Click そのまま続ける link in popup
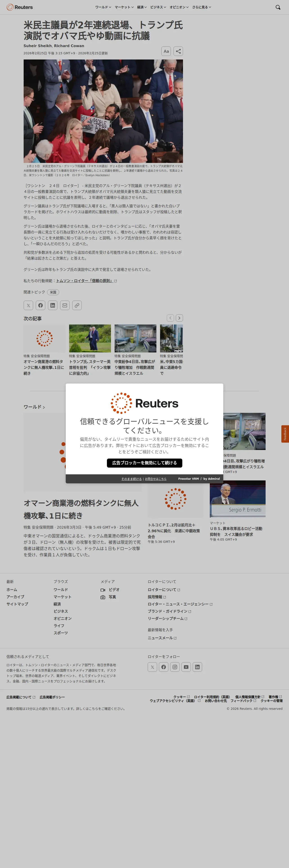Screen dimensions: 289x868 click(131, 479)
